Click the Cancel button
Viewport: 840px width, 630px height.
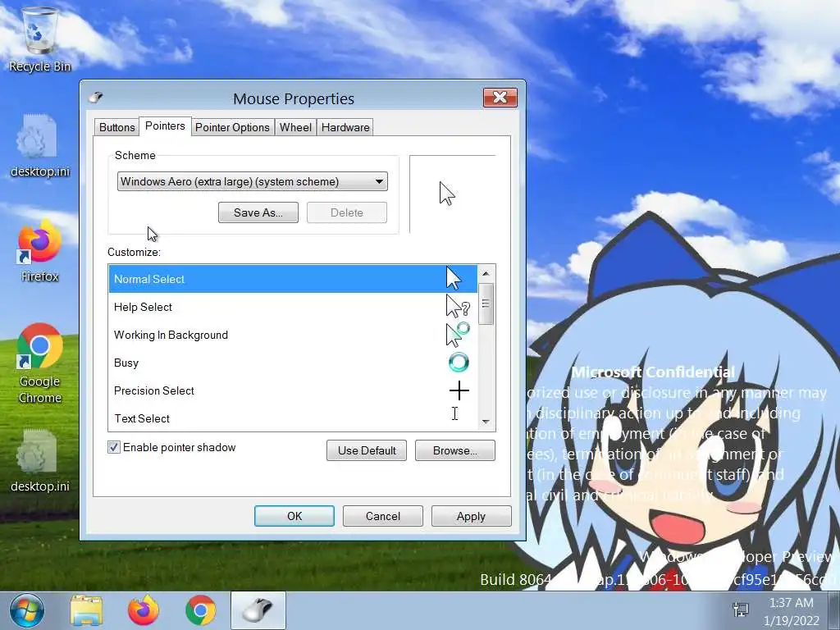pyautogui.click(x=382, y=516)
